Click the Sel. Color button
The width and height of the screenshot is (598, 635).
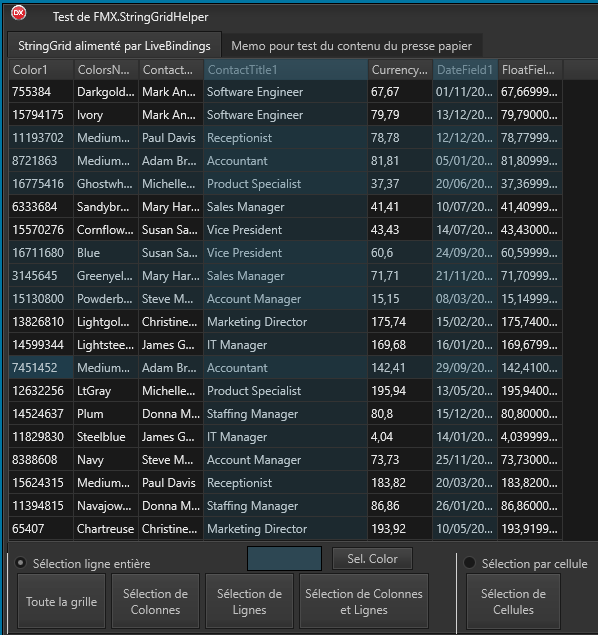[372, 558]
